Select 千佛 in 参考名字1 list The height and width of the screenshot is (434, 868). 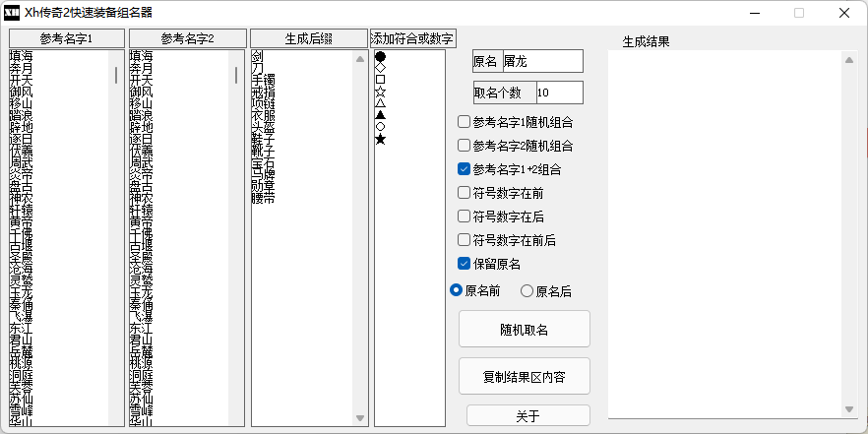21,234
